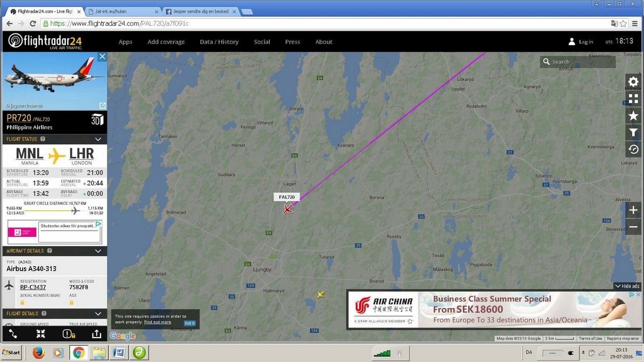
Task: Open the flight filter funnel icon
Action: (633, 133)
